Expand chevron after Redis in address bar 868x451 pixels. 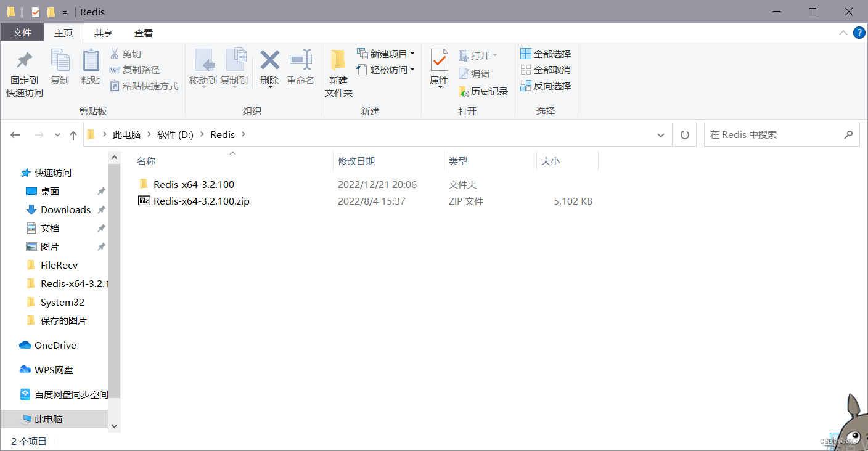[243, 134]
